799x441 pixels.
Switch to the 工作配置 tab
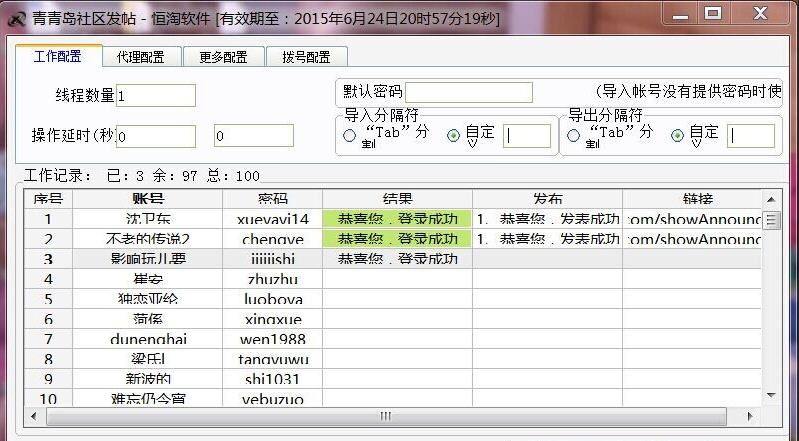tap(59, 56)
